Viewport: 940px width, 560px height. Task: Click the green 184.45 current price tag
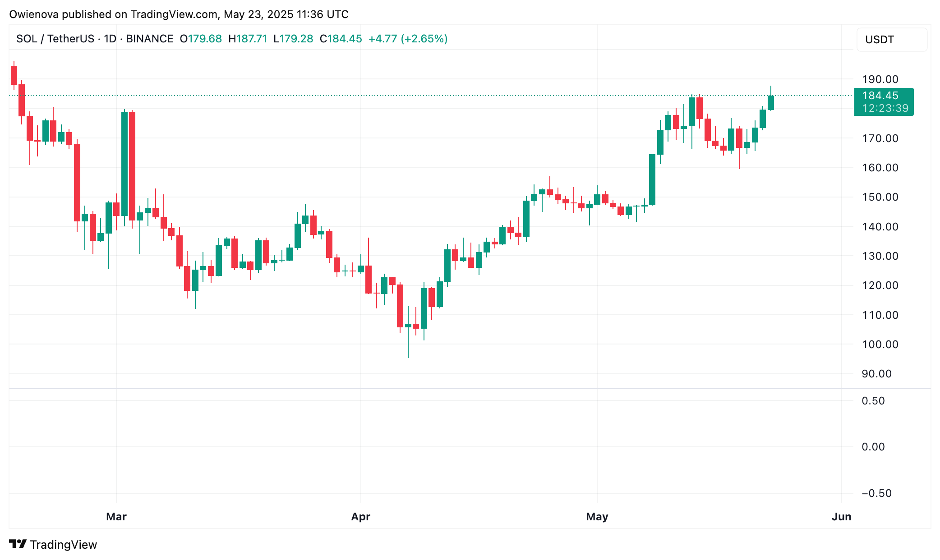[880, 96]
